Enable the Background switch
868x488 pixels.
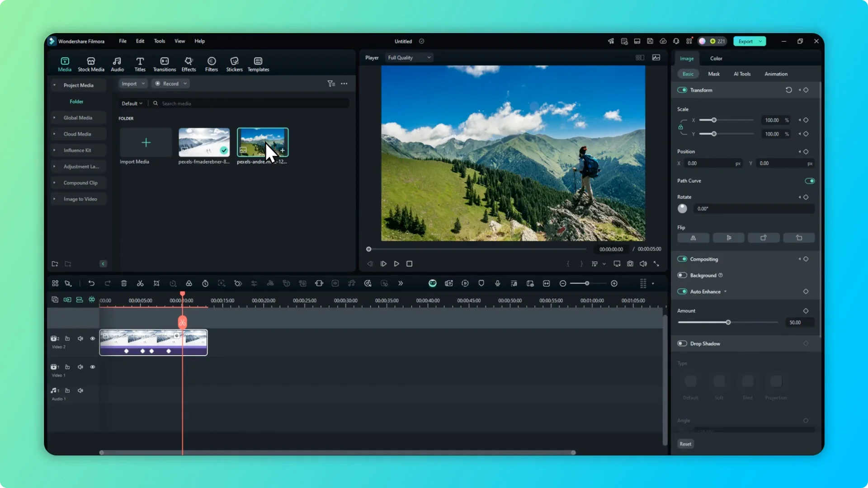(682, 275)
